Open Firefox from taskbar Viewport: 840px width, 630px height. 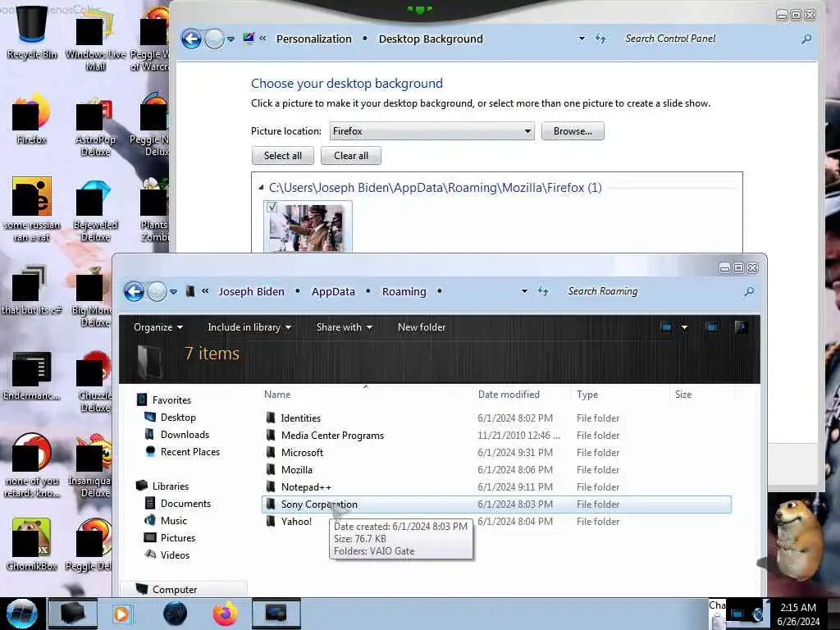[x=225, y=614]
